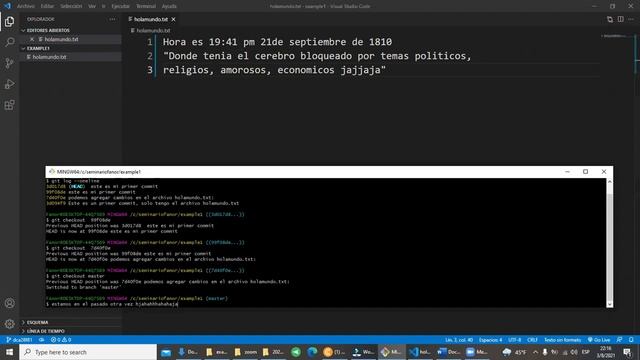Change file encoding UTF-8

pos(514,340)
